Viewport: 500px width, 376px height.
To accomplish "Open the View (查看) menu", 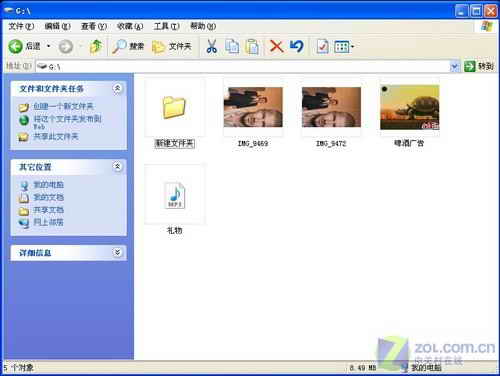I will (x=94, y=26).
